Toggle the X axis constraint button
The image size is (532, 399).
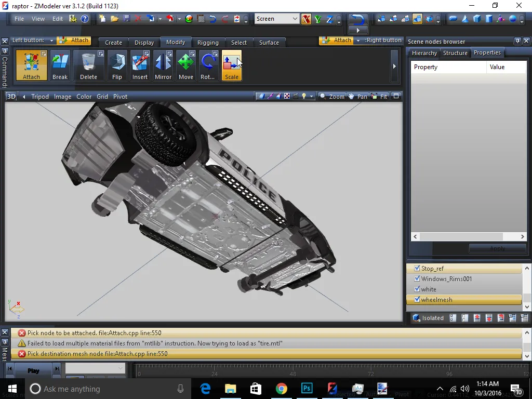(x=306, y=19)
